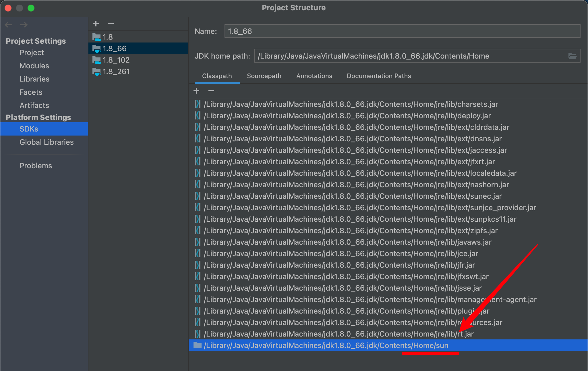Switch to the Annotations tab
Image resolution: width=588 pixels, height=371 pixels.
click(x=314, y=76)
